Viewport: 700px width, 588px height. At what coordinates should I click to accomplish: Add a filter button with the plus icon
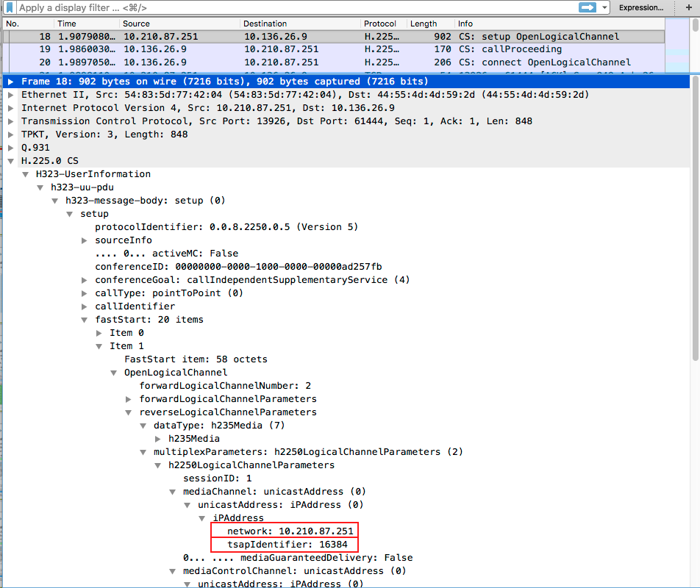click(x=689, y=7)
